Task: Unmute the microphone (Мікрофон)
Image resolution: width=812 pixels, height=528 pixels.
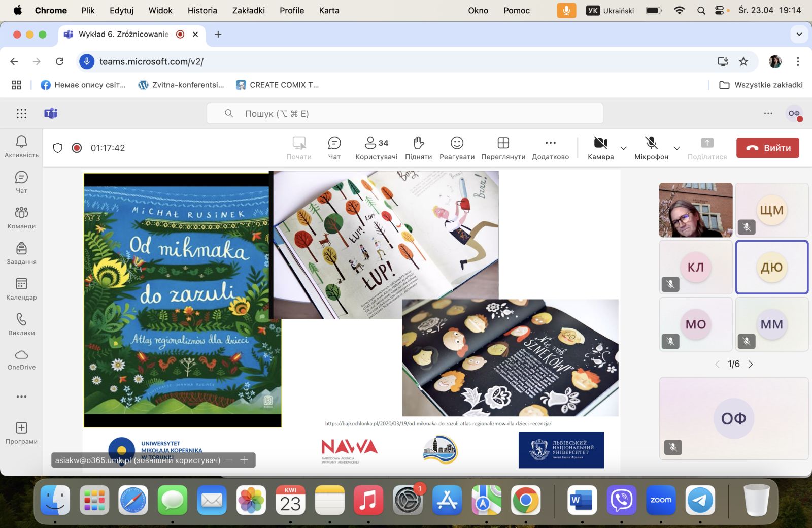Action: 651,148
